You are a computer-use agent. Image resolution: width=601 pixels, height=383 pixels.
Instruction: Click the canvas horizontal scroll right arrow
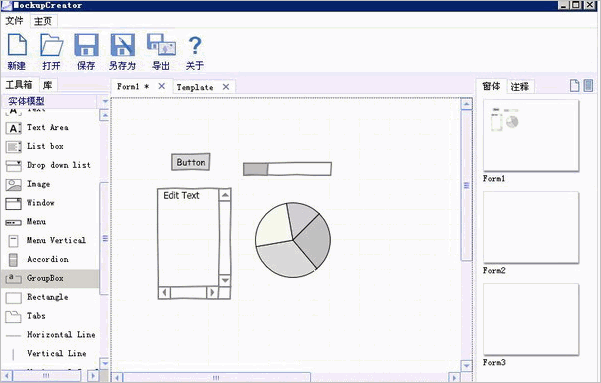(x=454, y=378)
